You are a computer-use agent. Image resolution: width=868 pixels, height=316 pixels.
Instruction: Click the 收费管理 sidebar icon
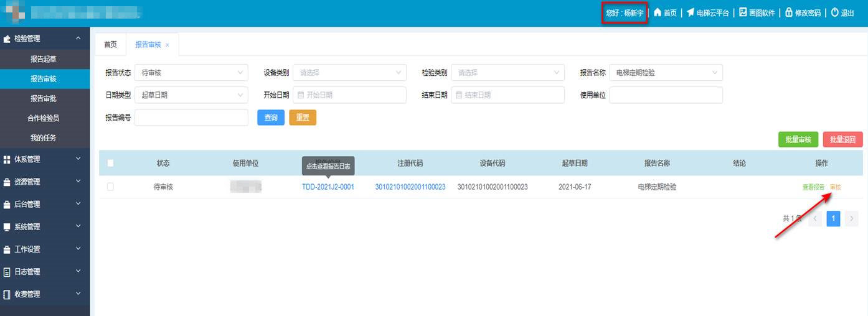coord(7,294)
